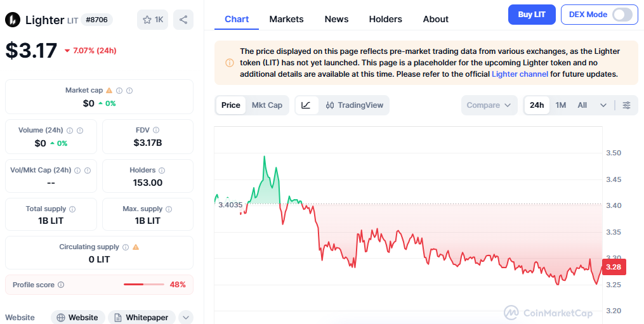Viewport: 644px width, 324px height.
Task: Open the share icon button
Action: (x=183, y=20)
